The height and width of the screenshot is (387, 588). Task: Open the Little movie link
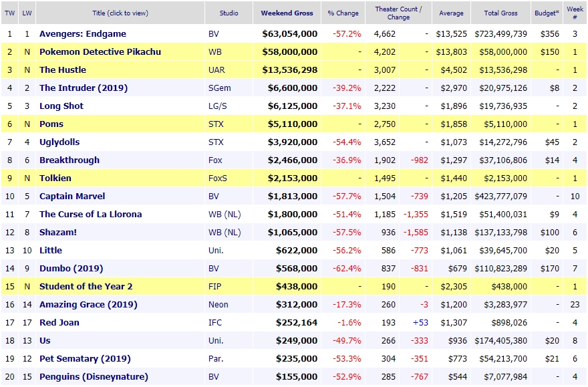(51, 250)
